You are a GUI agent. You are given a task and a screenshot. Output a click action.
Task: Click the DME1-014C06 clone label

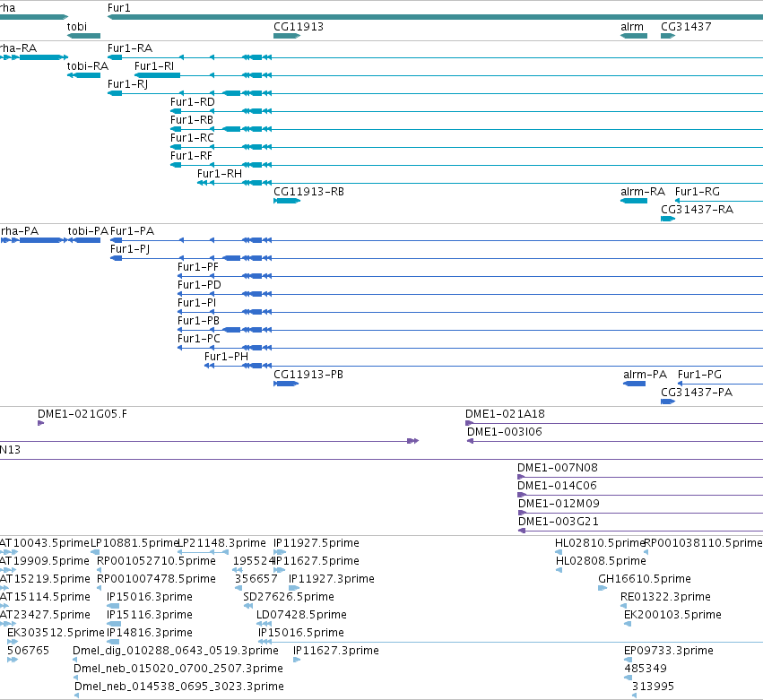557,486
